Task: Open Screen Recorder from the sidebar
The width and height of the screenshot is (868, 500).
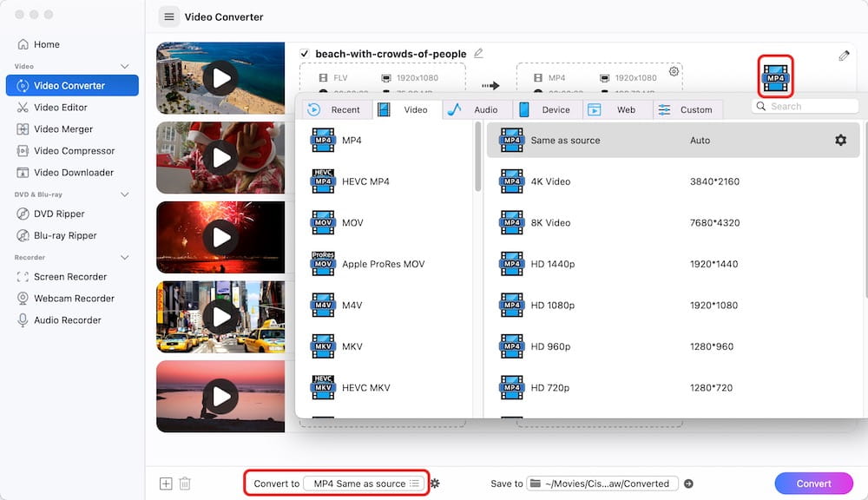Action: point(62,276)
